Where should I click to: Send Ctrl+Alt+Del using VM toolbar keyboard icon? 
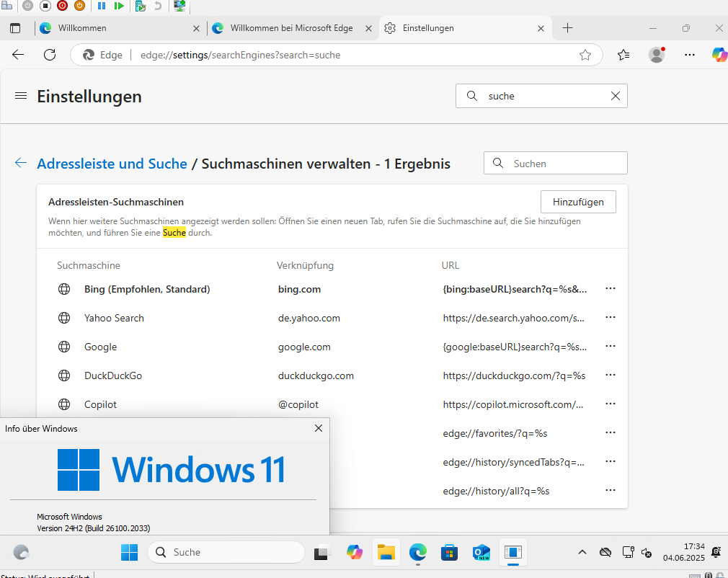(x=6, y=6)
